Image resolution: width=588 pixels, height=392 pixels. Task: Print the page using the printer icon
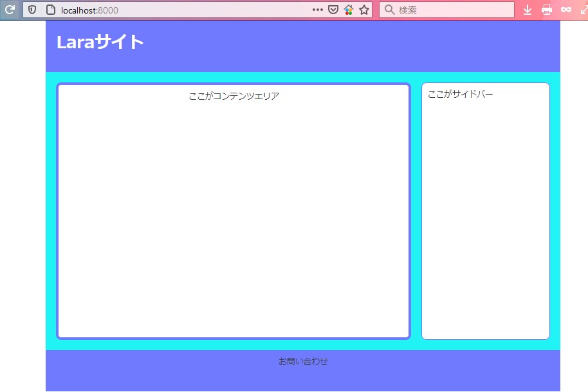[547, 10]
